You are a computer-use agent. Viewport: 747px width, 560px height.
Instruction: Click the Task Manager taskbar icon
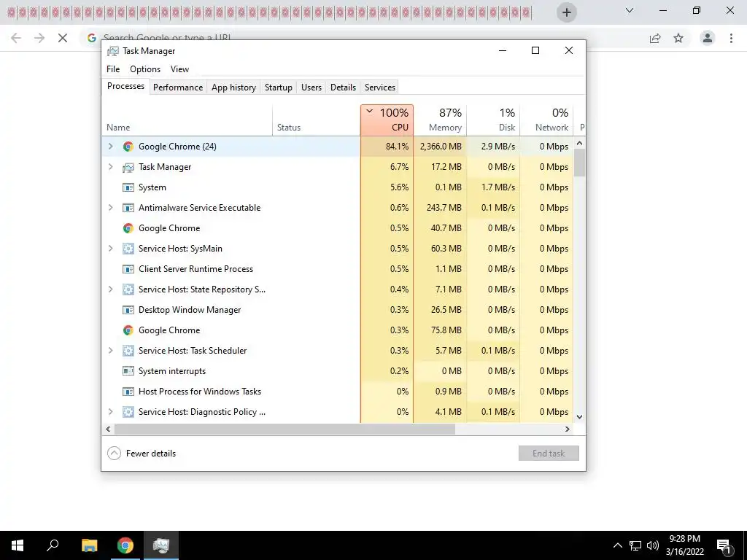tap(161, 545)
